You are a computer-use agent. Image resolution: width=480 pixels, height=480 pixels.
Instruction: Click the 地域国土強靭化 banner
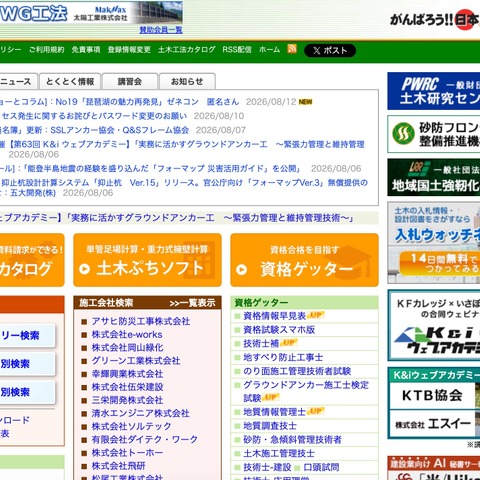tap(434, 177)
